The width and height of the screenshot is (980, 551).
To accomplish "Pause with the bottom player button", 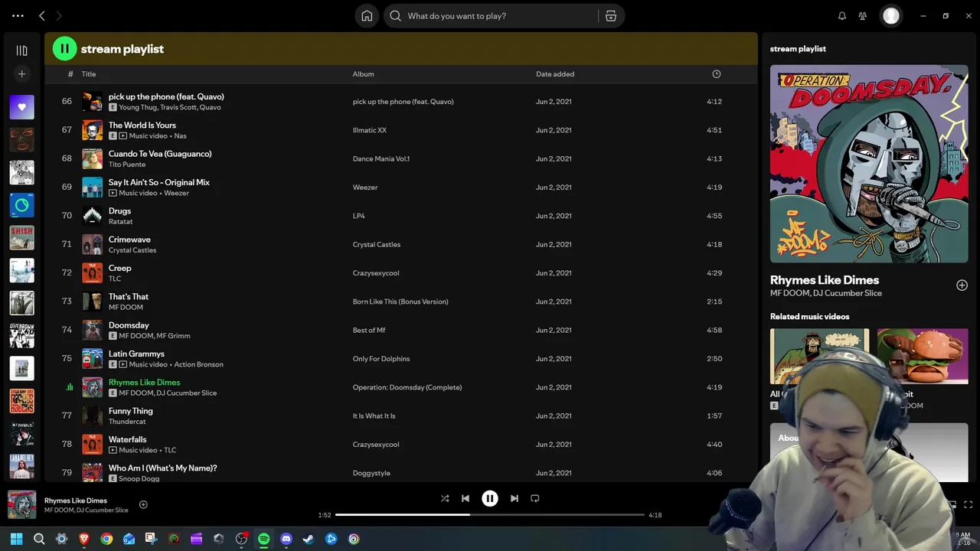I will 490,498.
